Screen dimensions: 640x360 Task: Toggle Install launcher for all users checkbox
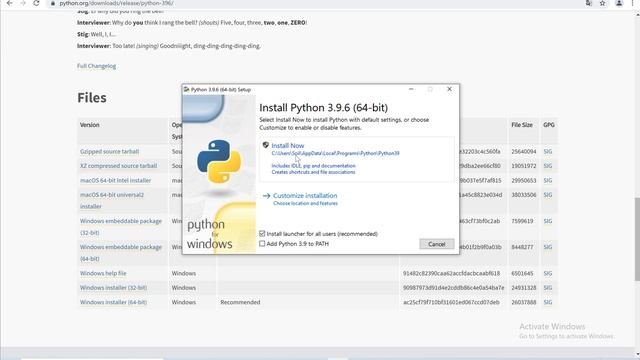pos(262,234)
